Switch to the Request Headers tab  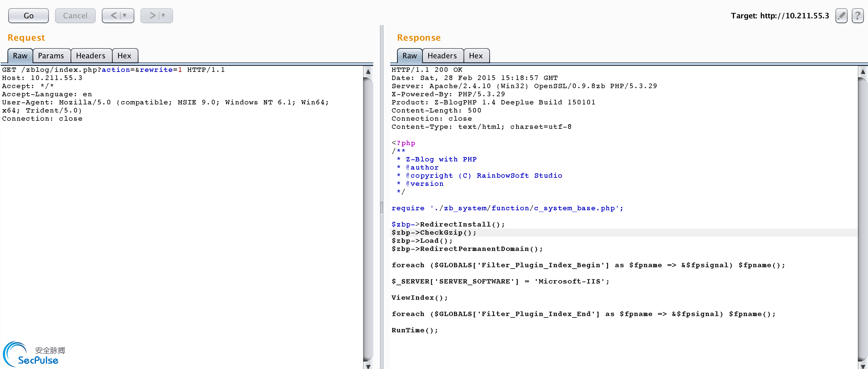click(x=91, y=56)
